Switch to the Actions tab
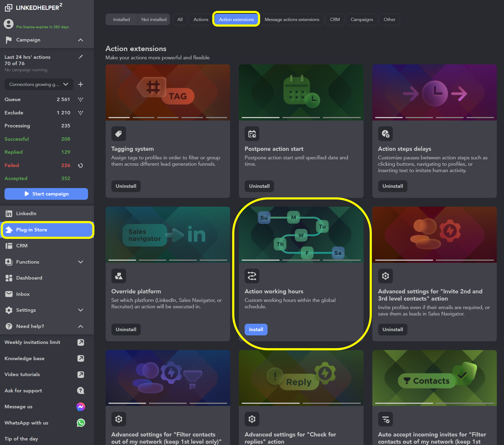 (x=201, y=19)
